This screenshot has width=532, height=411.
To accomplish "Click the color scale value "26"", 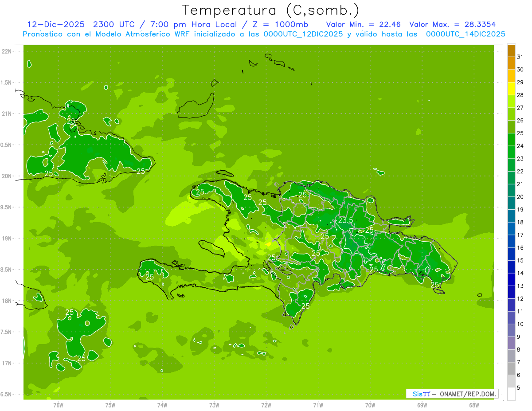I will tap(520, 121).
